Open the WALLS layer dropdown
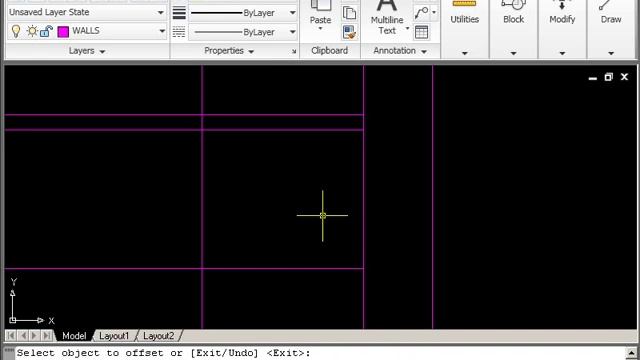This screenshot has width=640, height=360. click(162, 31)
